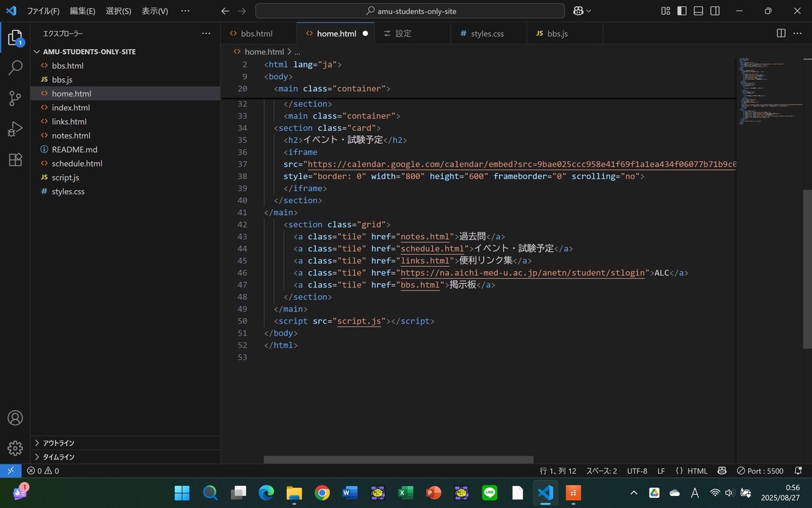This screenshot has width=812, height=508.
Task: Open more editor actions menu
Action: (797, 33)
